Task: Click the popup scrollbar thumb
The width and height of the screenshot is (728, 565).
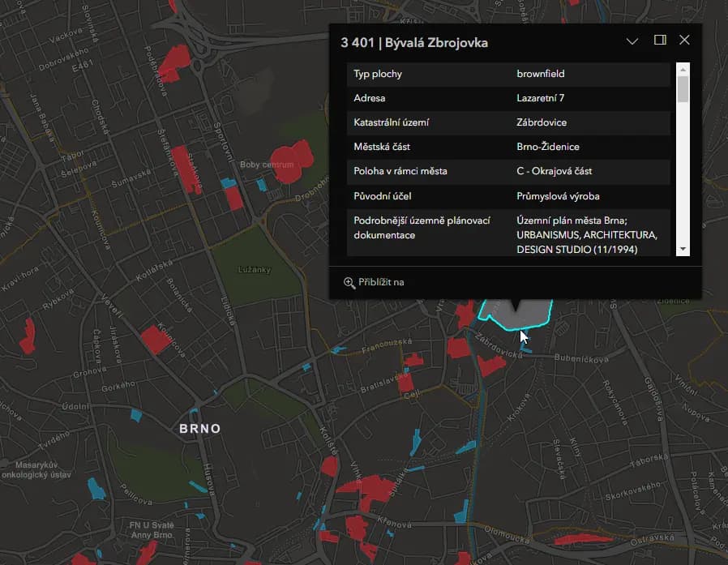Action: click(x=683, y=88)
